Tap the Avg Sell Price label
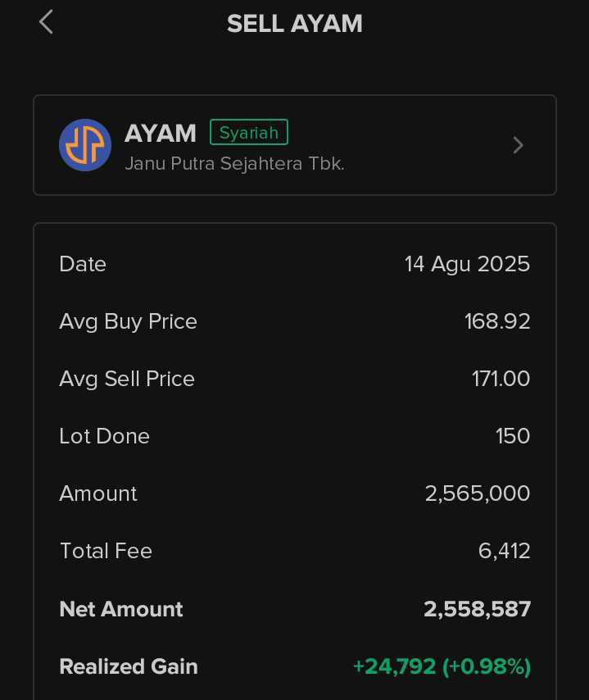The width and height of the screenshot is (589, 700). [x=127, y=379]
